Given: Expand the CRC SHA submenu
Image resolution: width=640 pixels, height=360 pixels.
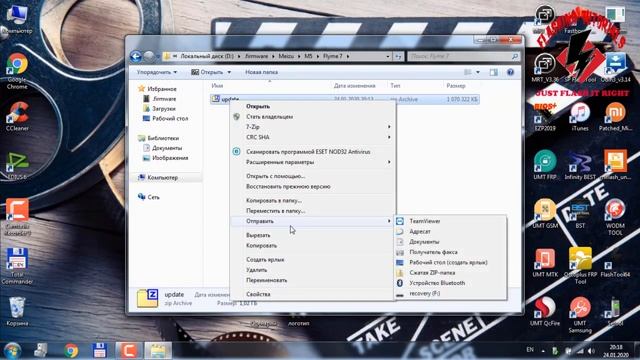Looking at the screenshot, I should (x=312, y=137).
